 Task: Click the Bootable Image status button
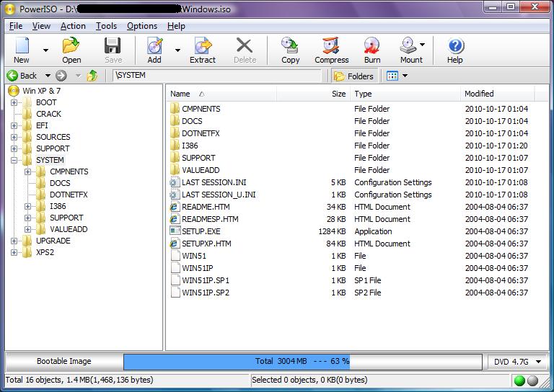64,361
